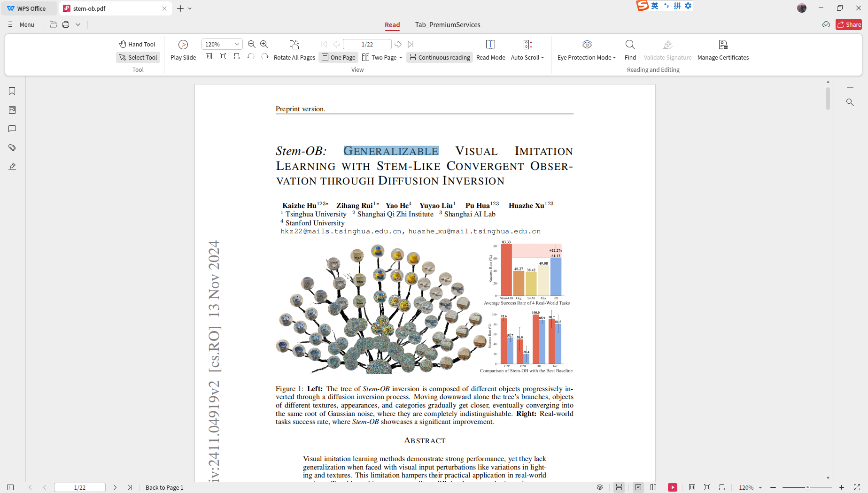Click the status bar zoom out minus

pyautogui.click(x=773, y=487)
